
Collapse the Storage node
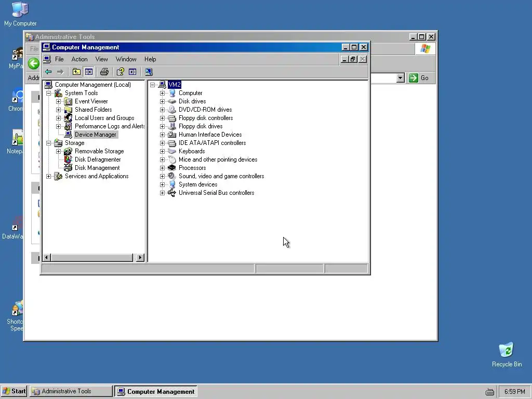[x=48, y=143]
